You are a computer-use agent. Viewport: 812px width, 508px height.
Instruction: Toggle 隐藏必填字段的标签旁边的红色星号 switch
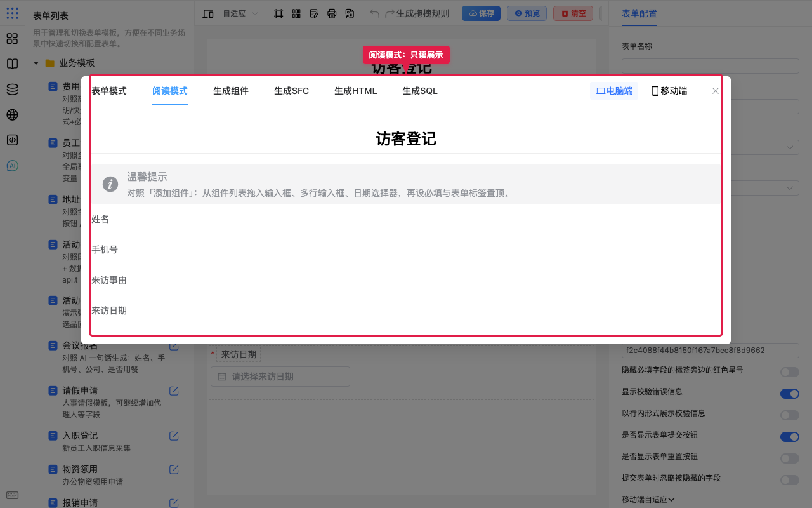(790, 372)
